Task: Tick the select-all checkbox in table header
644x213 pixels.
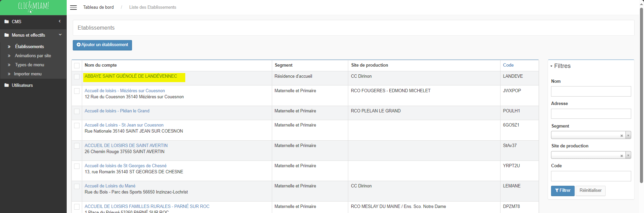Action: click(x=77, y=66)
